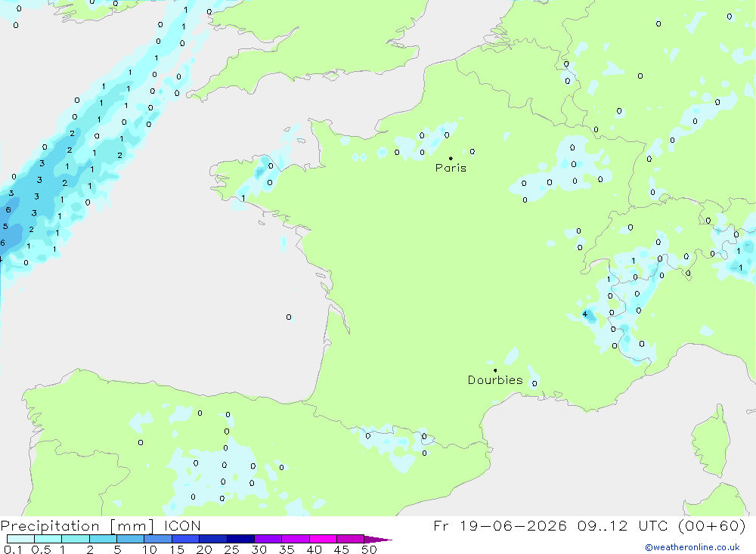The image size is (756, 554).
Task: Click the '50' legend scale label
Action: (x=369, y=549)
